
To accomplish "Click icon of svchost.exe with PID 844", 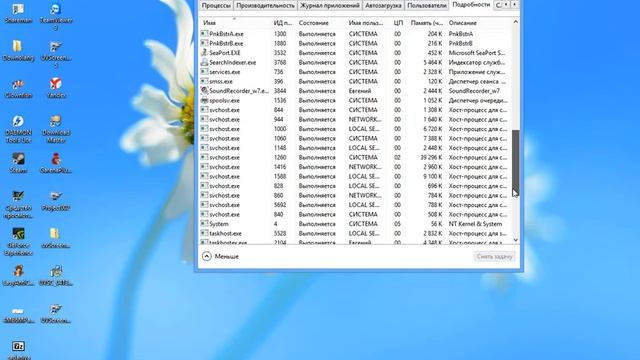I will 204,109.
